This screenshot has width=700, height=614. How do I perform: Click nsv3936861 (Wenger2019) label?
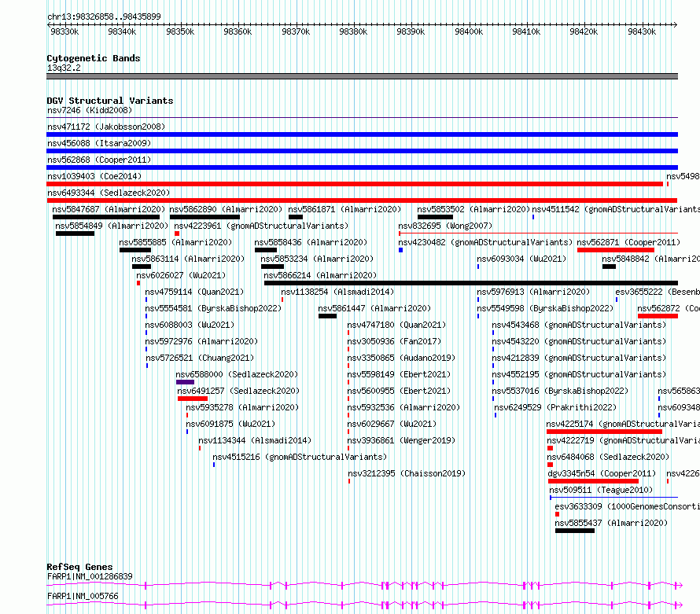(401, 440)
